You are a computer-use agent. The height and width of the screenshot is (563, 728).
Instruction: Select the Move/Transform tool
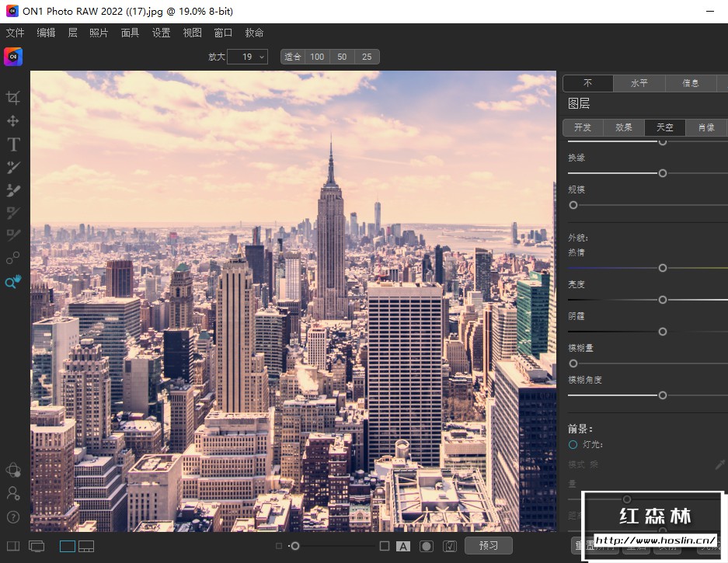(13, 121)
